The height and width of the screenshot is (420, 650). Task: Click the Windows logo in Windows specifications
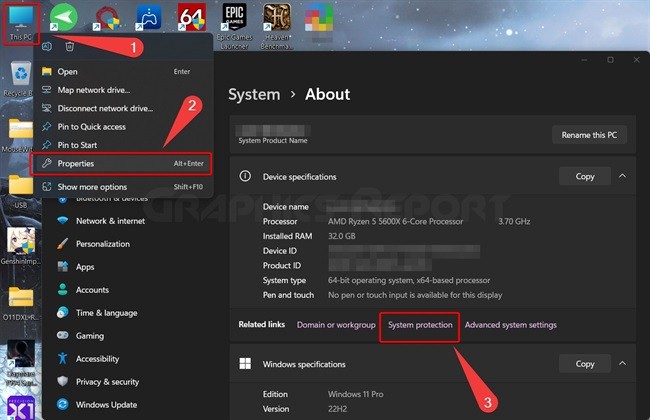pos(245,364)
